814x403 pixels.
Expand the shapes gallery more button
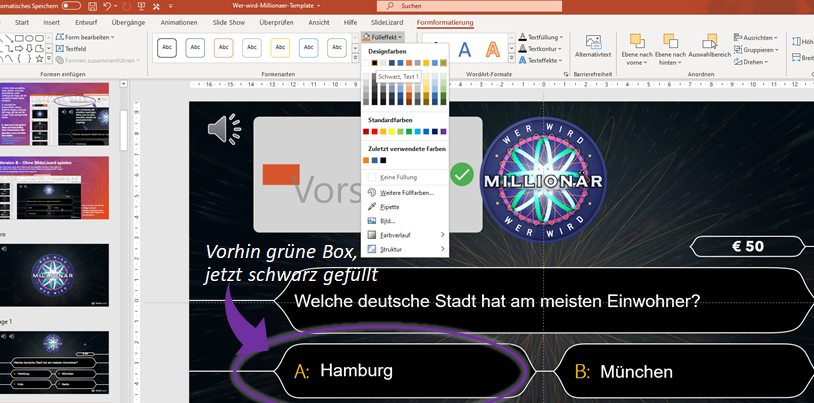49,59
